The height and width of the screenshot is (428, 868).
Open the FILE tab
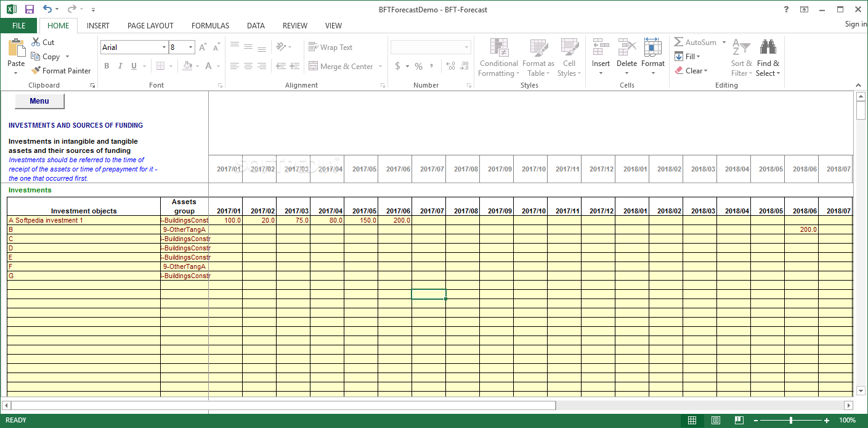click(19, 25)
